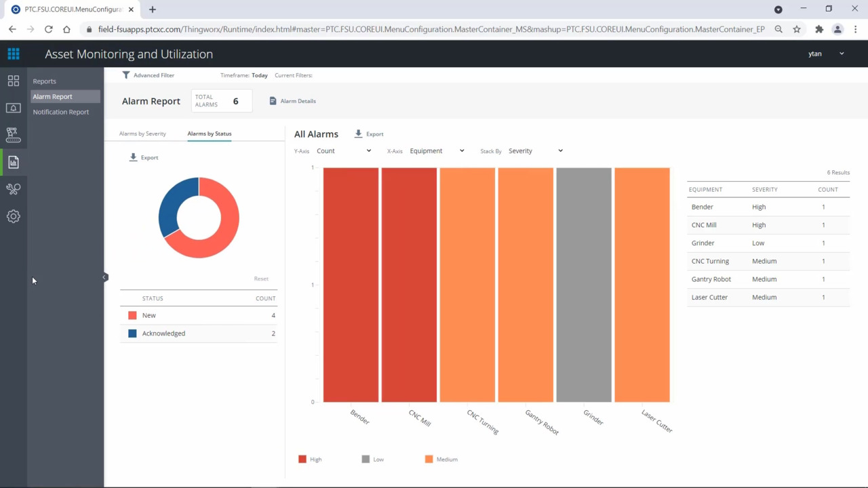Select the alarm notifications icon in sidebar
The image size is (868, 488).
pos(14,107)
